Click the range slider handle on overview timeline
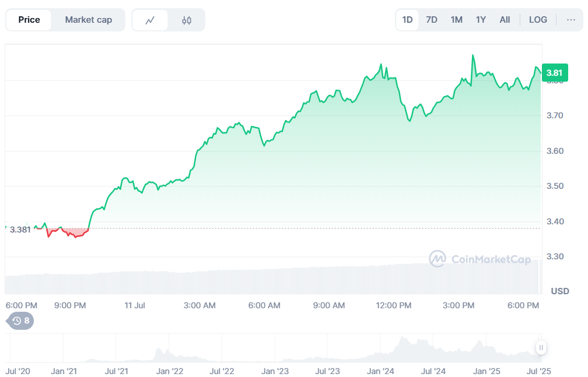Image resolution: width=588 pixels, height=377 pixels. pos(541,348)
